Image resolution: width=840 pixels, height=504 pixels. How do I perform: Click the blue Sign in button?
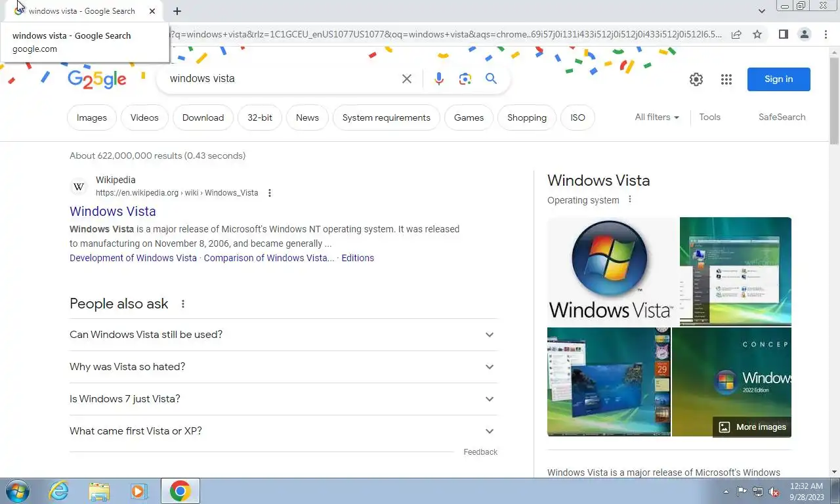(778, 79)
